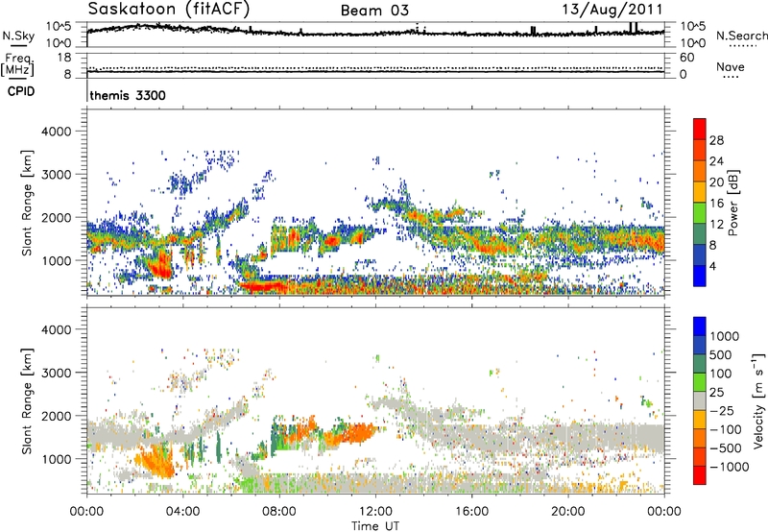The width and height of the screenshot is (768, 532).
Task: Pick the dark green 100–500 velocity segment
Action: click(700, 364)
